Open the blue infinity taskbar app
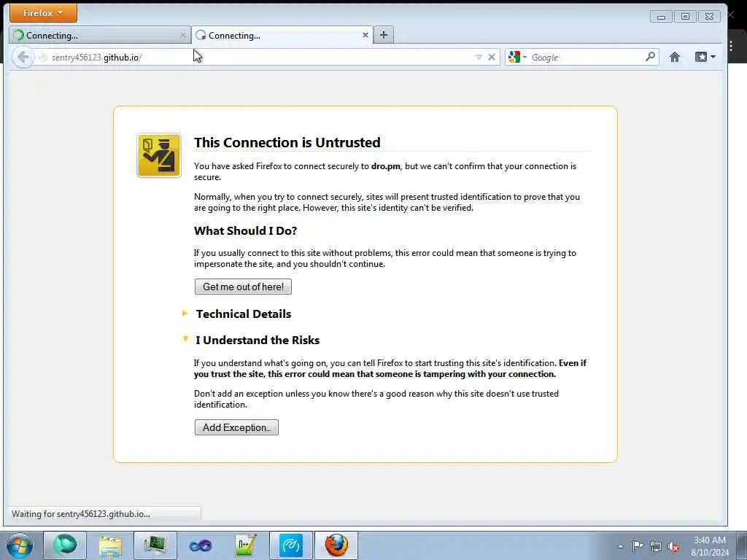747x560 pixels. (201, 545)
